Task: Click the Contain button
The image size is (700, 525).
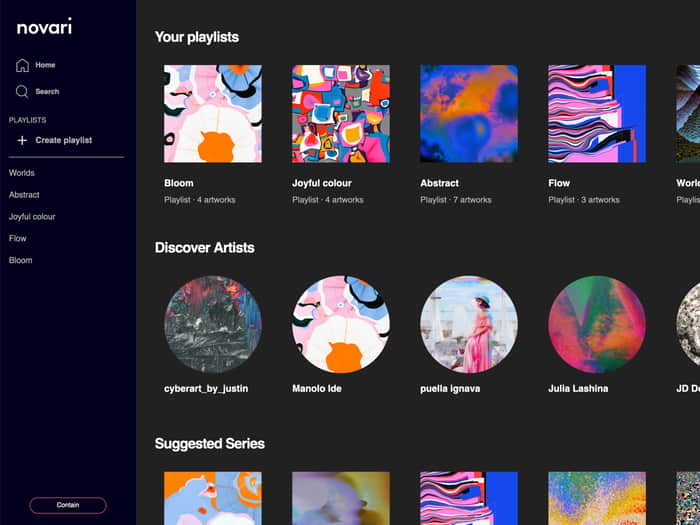Action: tap(68, 505)
